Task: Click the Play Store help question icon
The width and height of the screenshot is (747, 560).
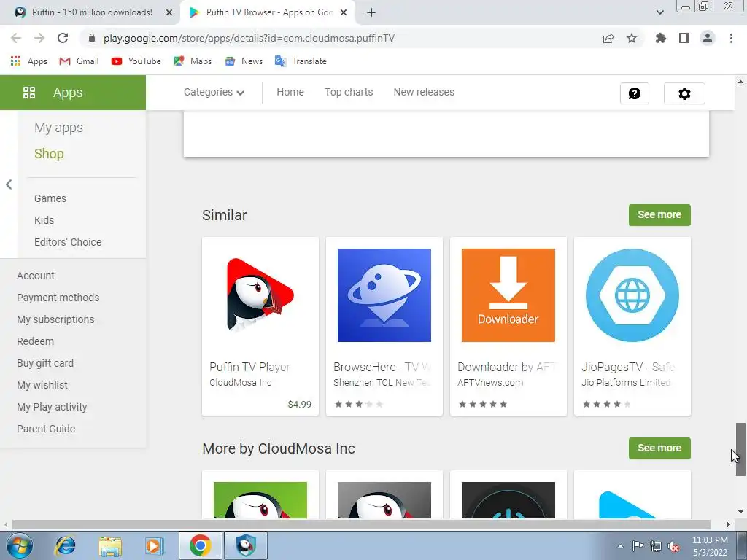Action: (x=635, y=93)
